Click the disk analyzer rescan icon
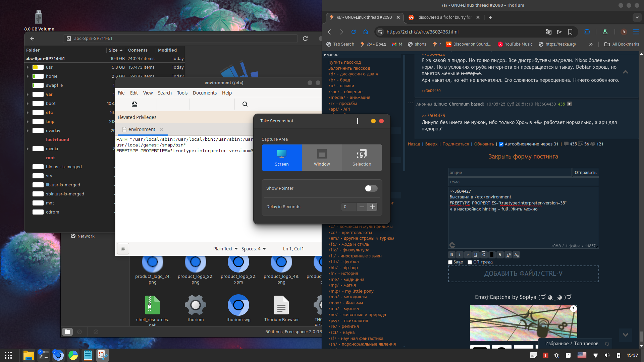The width and height of the screenshot is (644, 362). [305, 39]
